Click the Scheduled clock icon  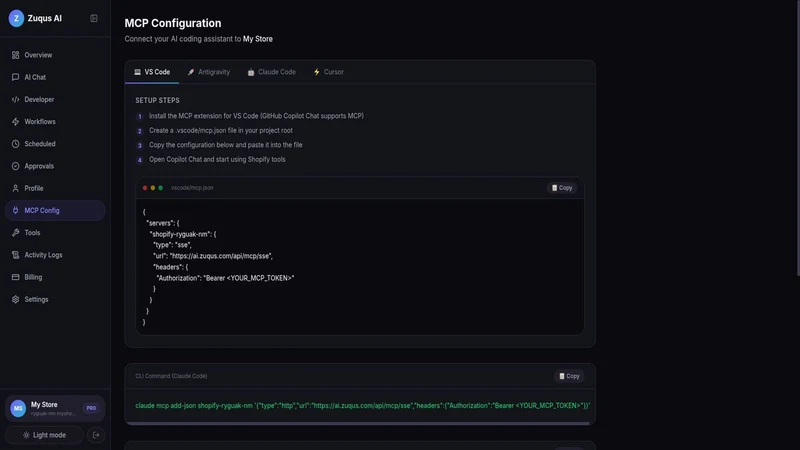point(15,144)
